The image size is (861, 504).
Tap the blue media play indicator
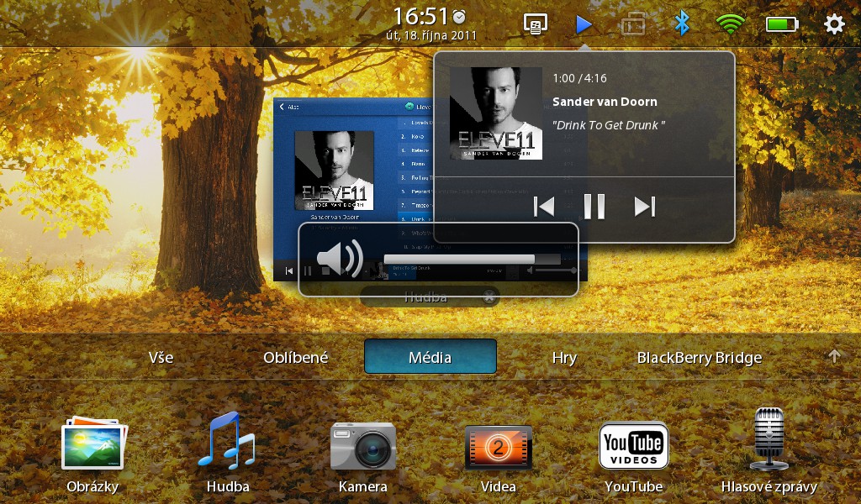(584, 24)
